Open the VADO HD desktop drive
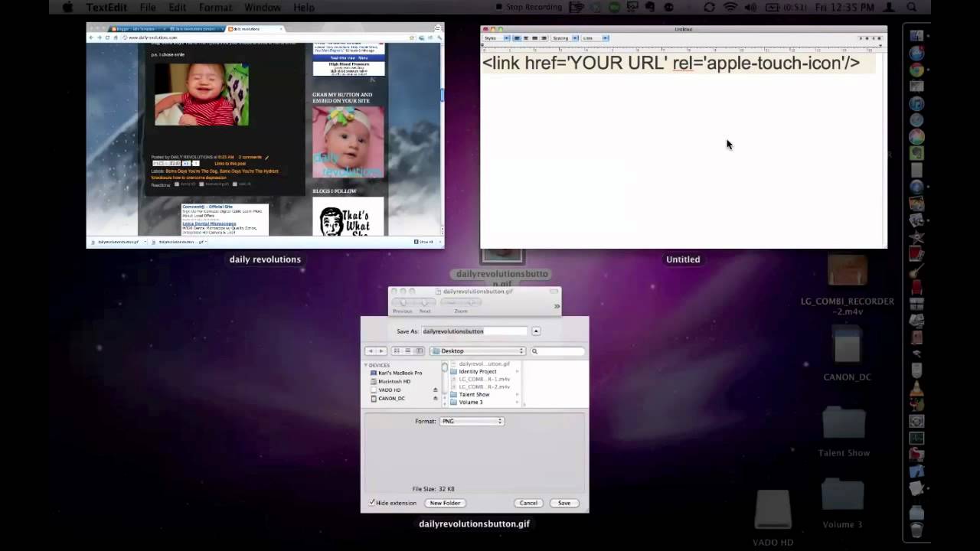 (x=773, y=518)
